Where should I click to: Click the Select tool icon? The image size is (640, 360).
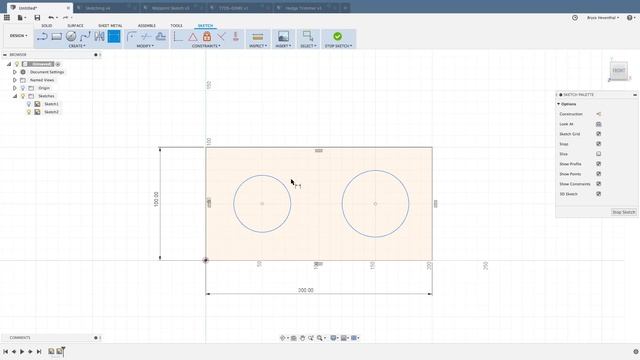tap(308, 36)
